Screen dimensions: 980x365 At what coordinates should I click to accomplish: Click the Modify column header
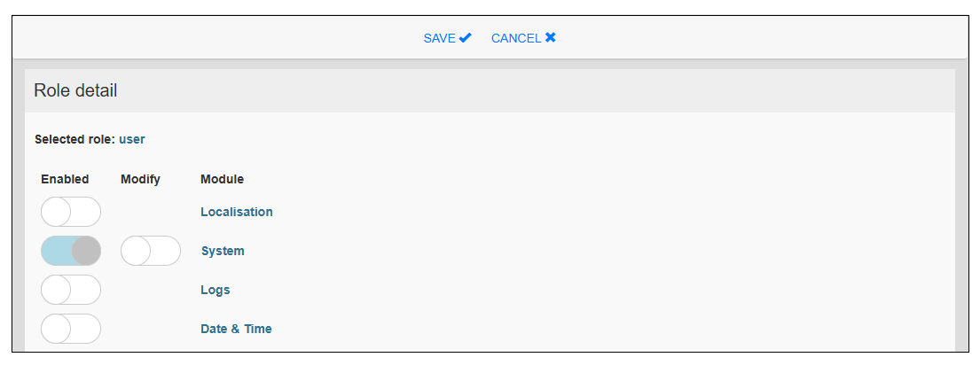click(140, 179)
